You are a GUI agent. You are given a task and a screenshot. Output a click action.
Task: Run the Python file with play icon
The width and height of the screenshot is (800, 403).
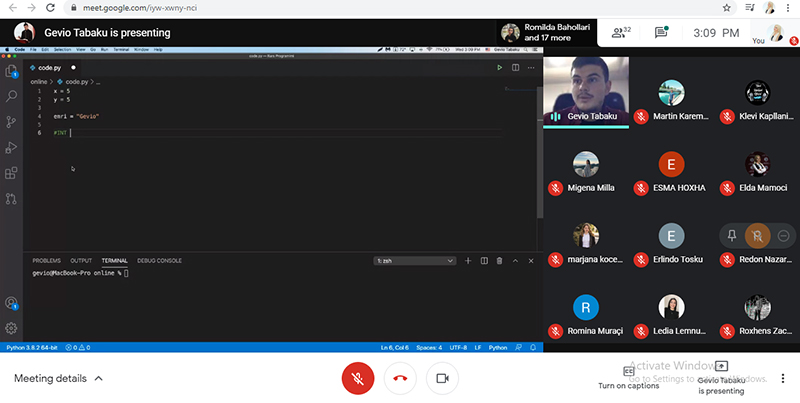(499, 67)
